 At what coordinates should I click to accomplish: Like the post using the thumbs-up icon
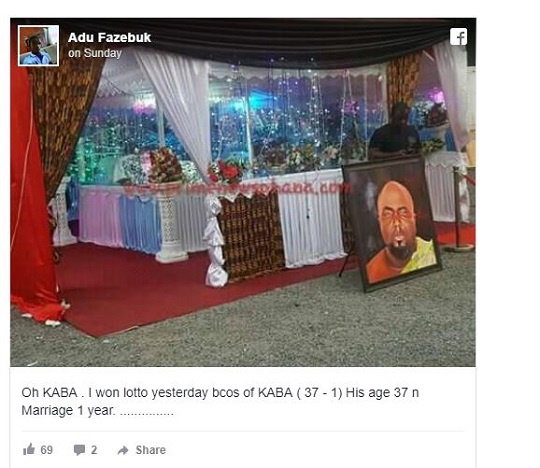click(x=29, y=449)
